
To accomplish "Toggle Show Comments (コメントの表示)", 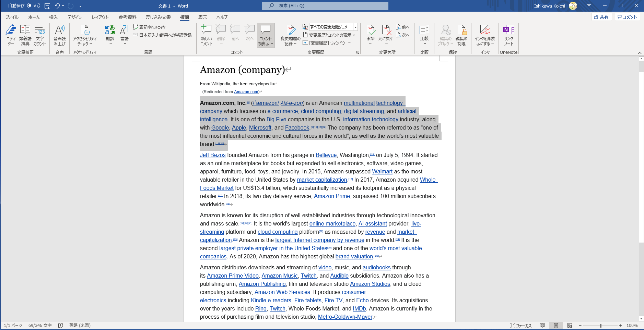I will coord(266,35).
